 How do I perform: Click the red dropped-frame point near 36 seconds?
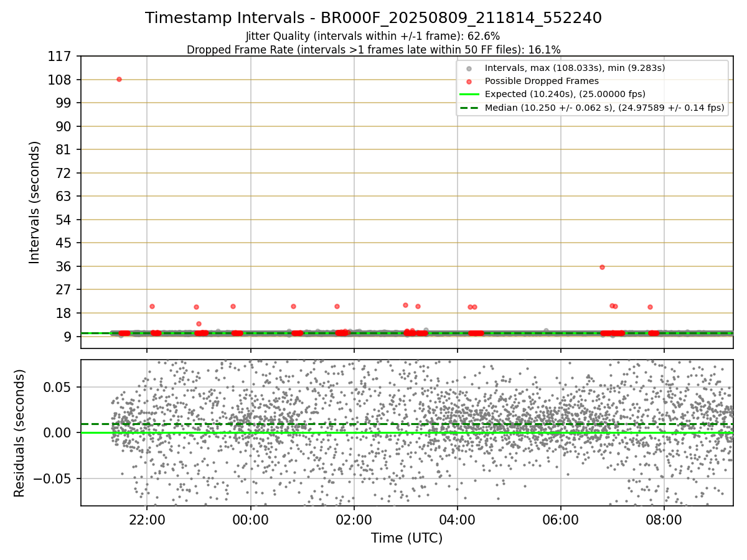[602, 267]
